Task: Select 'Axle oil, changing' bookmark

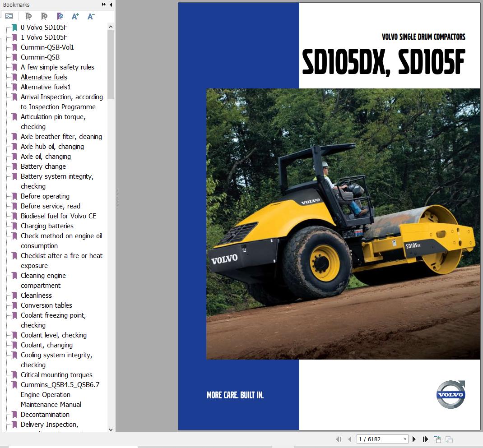Action: pos(46,157)
